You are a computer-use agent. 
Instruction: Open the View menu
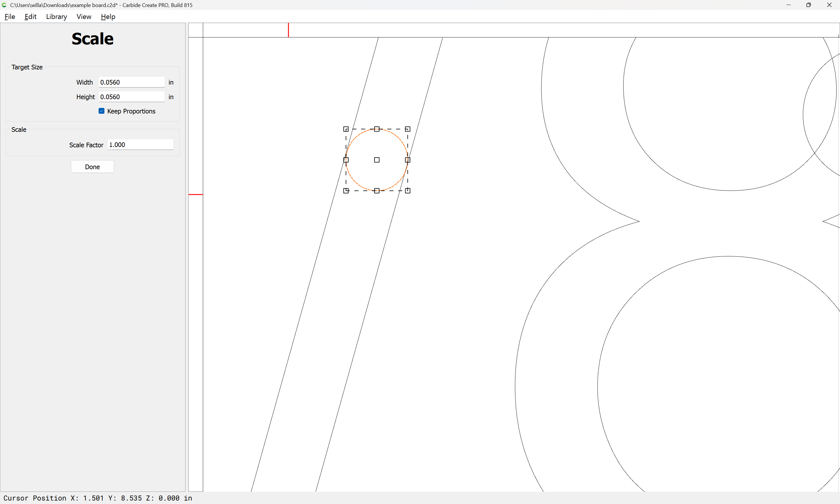84,17
